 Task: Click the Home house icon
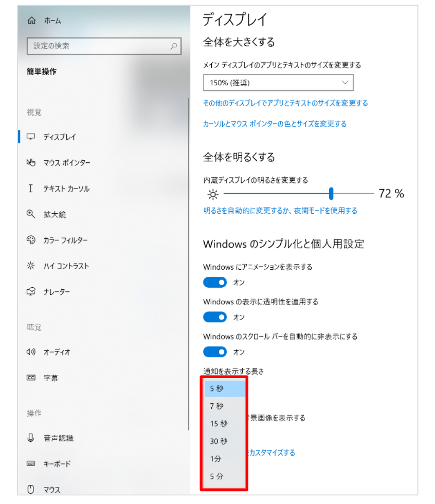coord(31,21)
